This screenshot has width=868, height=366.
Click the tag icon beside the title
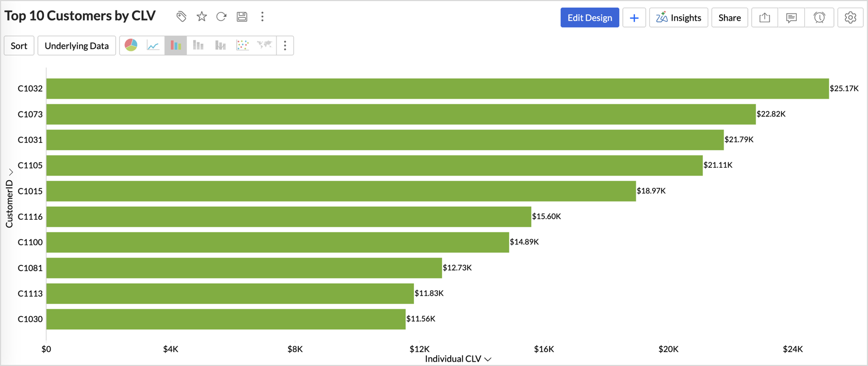(181, 17)
